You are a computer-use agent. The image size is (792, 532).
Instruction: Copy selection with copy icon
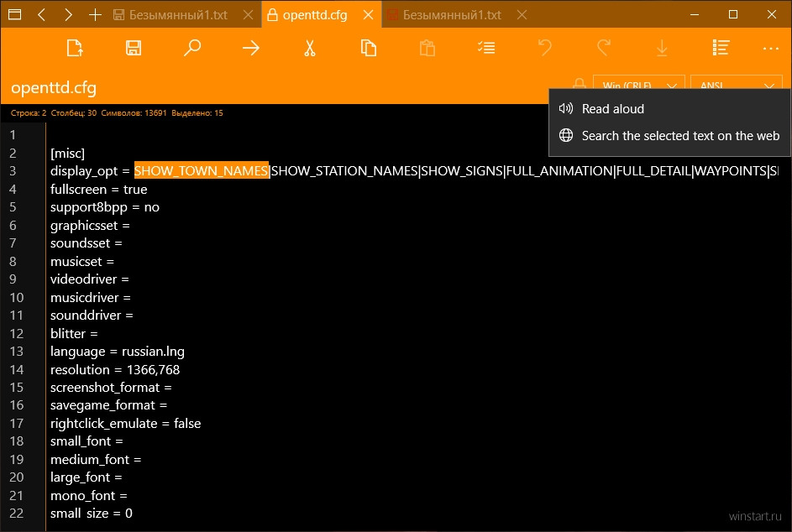coord(368,48)
